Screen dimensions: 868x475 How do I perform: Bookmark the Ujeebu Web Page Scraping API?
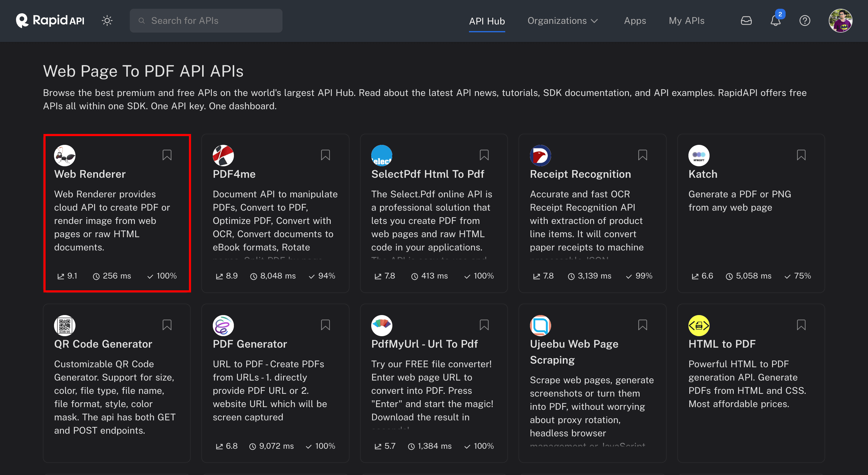(x=642, y=325)
